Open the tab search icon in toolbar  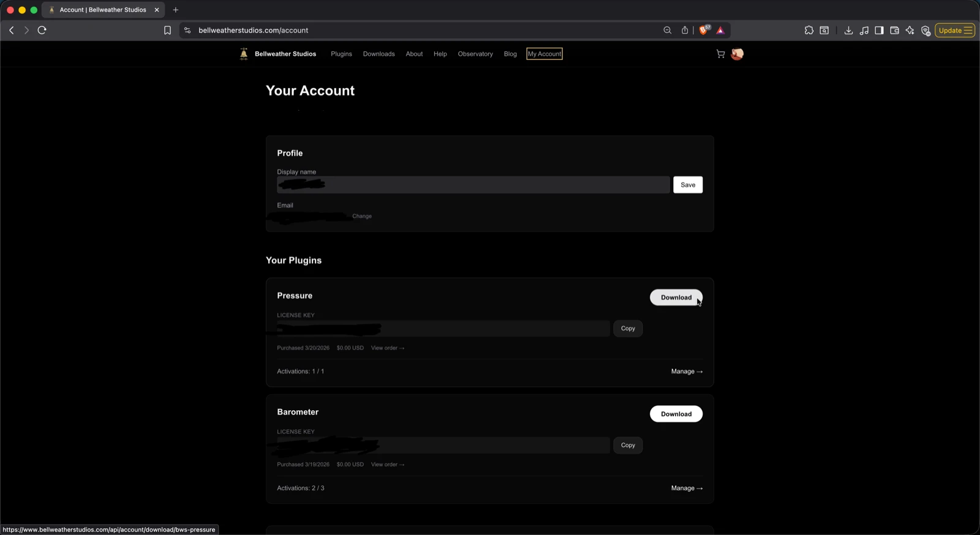point(824,30)
